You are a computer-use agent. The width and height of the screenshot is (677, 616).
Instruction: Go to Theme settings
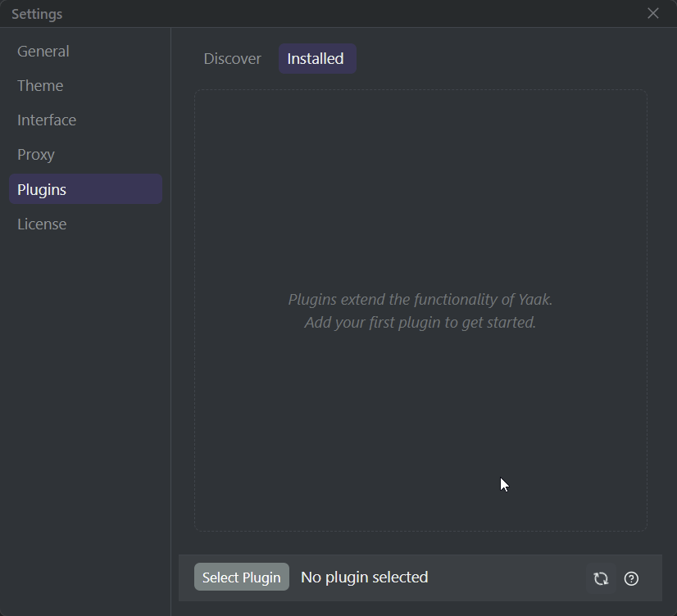pyautogui.click(x=40, y=86)
